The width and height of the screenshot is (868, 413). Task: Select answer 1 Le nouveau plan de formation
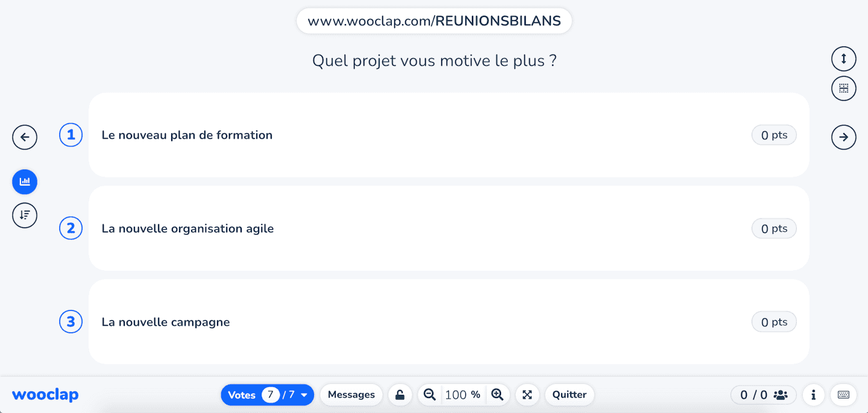(448, 135)
